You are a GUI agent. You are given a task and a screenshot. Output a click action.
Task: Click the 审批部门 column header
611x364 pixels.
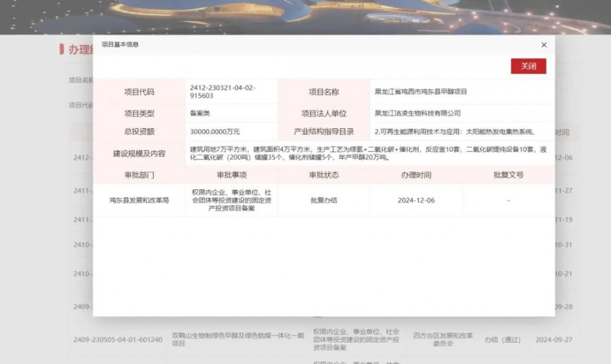pos(139,175)
